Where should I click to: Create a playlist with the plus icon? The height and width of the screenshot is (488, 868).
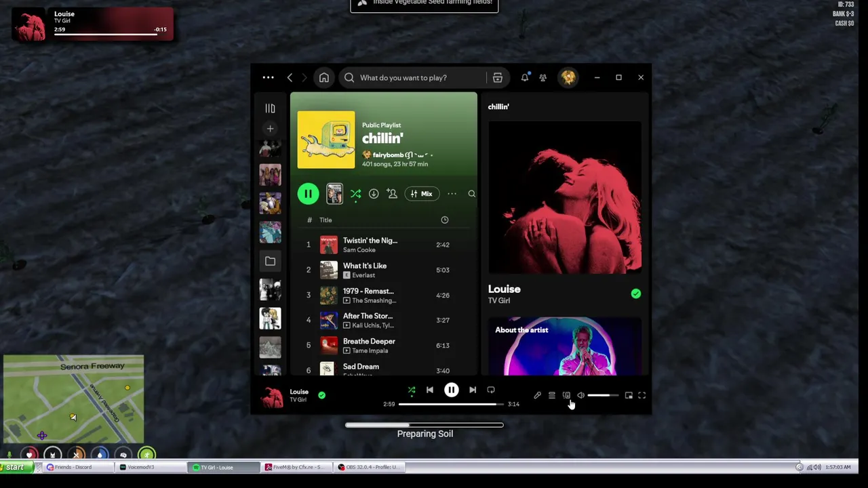tap(270, 128)
